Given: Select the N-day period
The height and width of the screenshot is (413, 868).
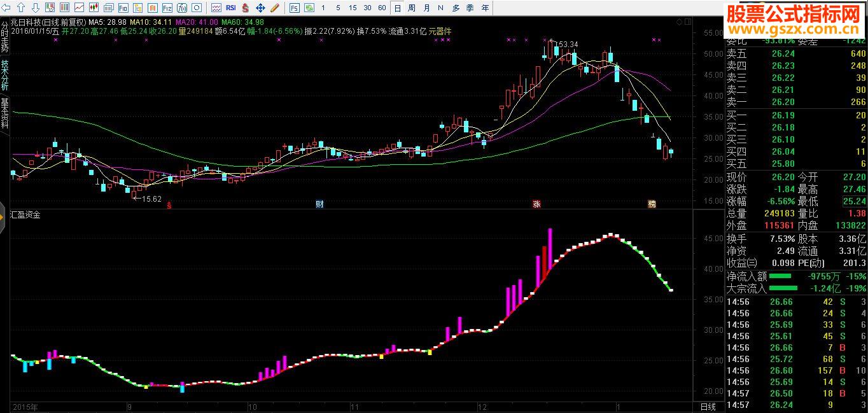Looking at the screenshot, I should (x=440, y=8).
